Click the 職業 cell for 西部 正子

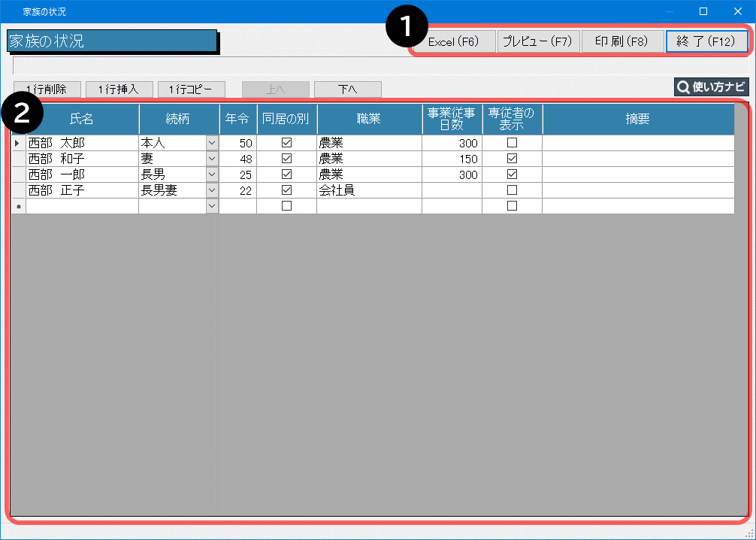(368, 190)
